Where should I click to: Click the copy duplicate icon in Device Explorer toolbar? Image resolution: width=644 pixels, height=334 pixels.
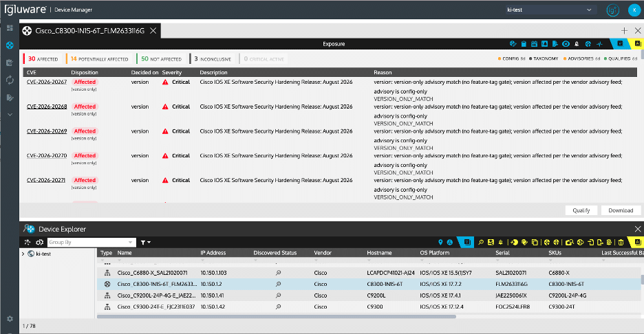pyautogui.click(x=535, y=242)
